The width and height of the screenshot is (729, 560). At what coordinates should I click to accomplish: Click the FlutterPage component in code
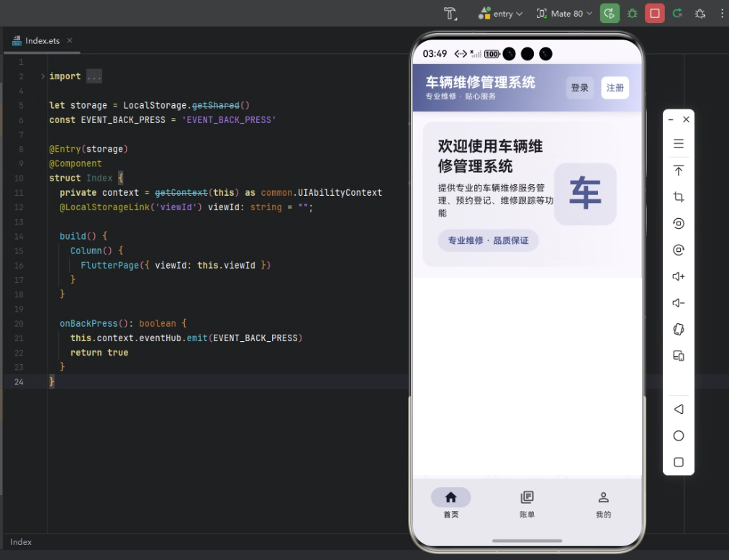[x=109, y=266]
